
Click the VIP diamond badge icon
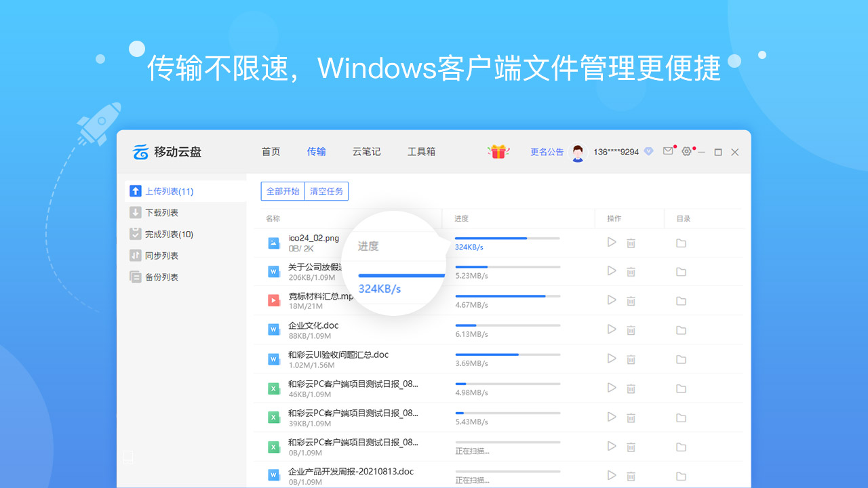click(648, 151)
